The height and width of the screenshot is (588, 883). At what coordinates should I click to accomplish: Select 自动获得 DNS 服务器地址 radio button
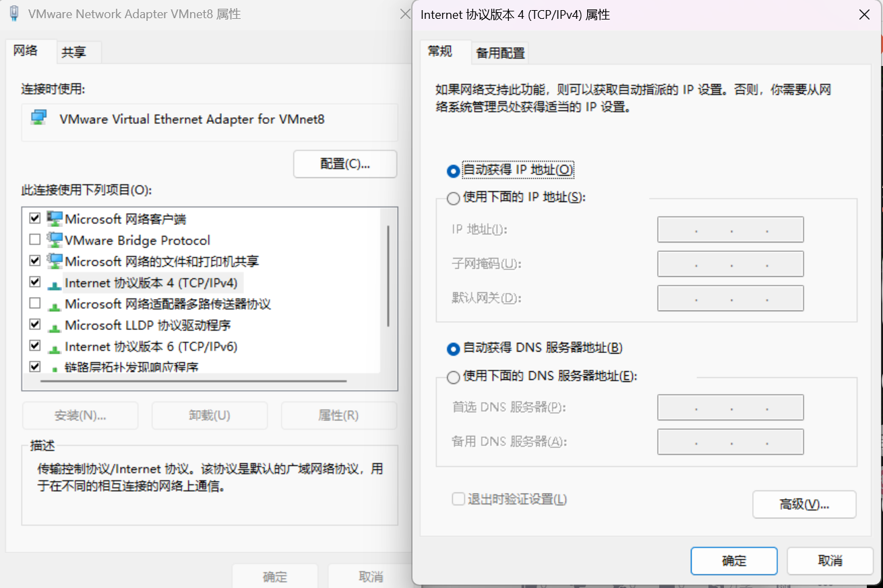click(454, 349)
